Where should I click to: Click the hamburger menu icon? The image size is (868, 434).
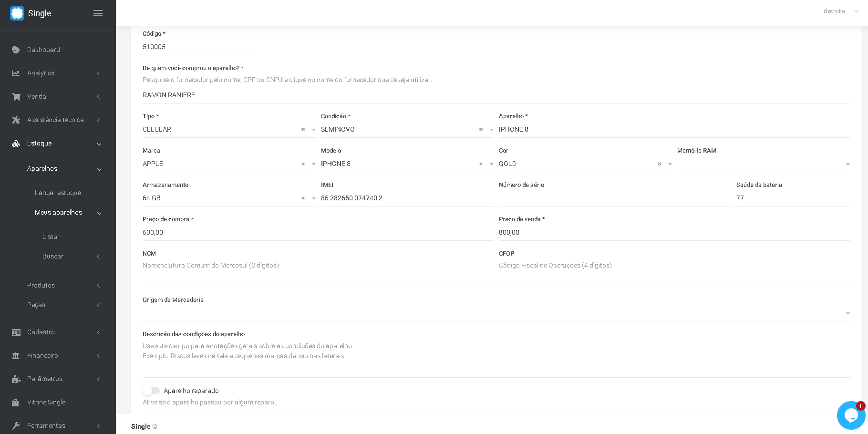(x=98, y=13)
